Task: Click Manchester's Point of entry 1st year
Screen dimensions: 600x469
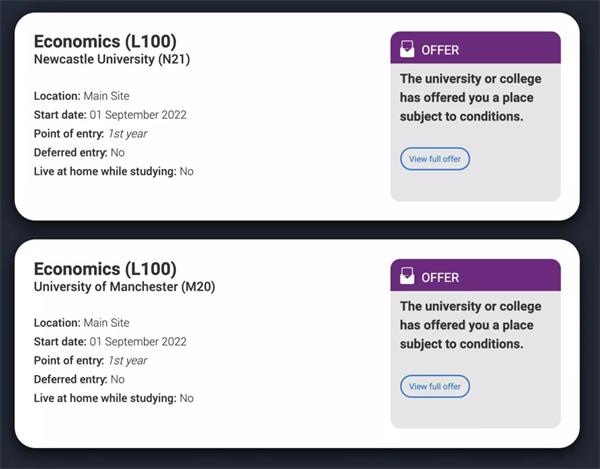Action: [90, 360]
